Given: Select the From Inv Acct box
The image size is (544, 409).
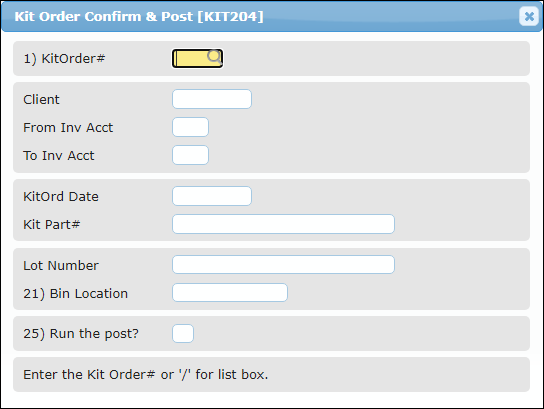Looking at the screenshot, I should point(190,127).
